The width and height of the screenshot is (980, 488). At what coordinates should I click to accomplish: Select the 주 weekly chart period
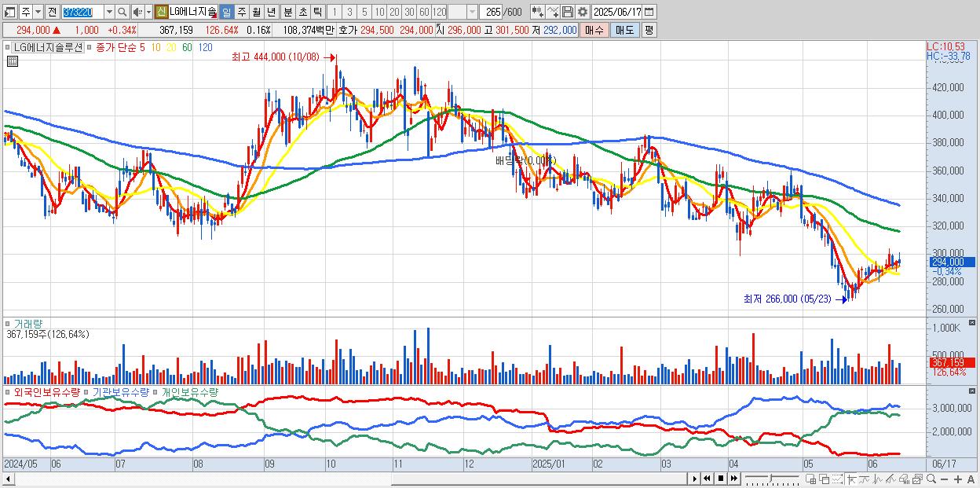[x=241, y=12]
